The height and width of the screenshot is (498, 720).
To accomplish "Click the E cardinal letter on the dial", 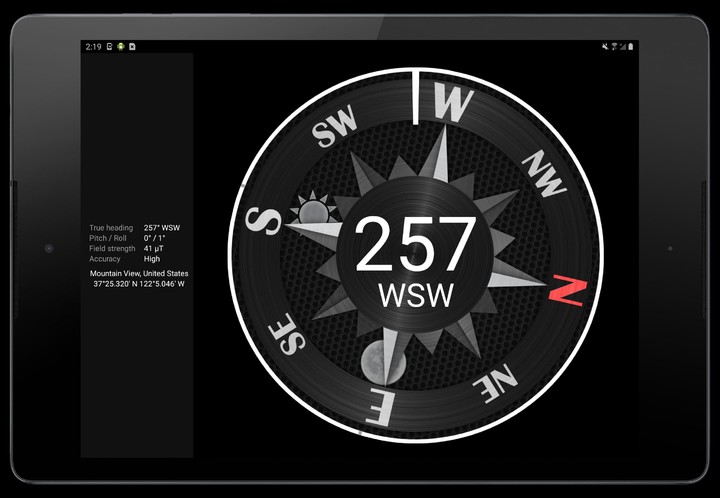I will (380, 407).
